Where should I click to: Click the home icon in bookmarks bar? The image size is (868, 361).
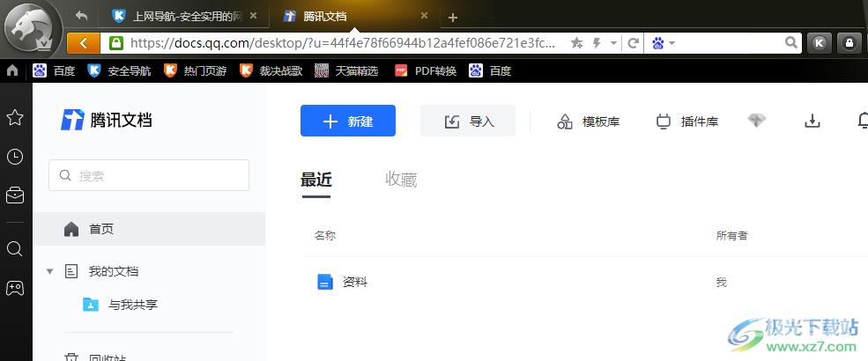click(12, 70)
